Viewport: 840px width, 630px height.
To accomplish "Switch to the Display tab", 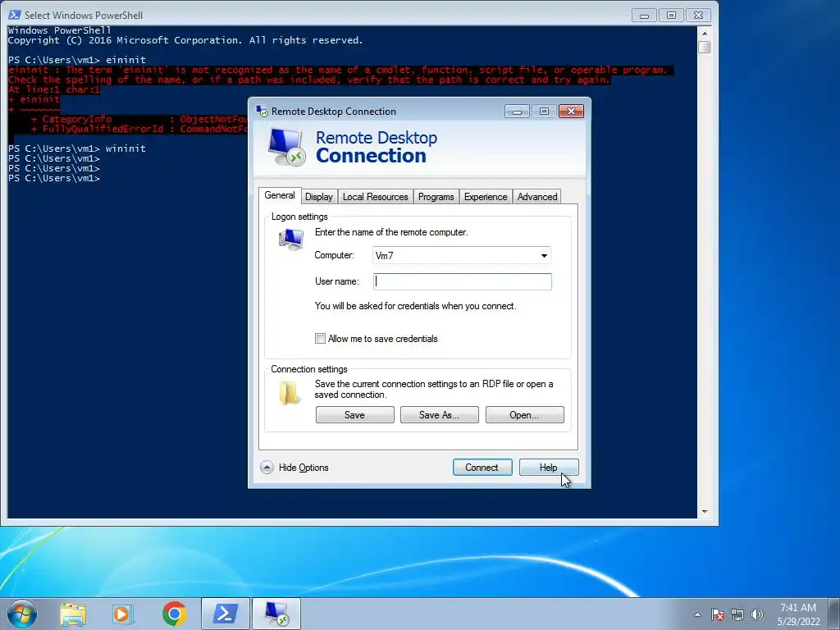I will (319, 197).
